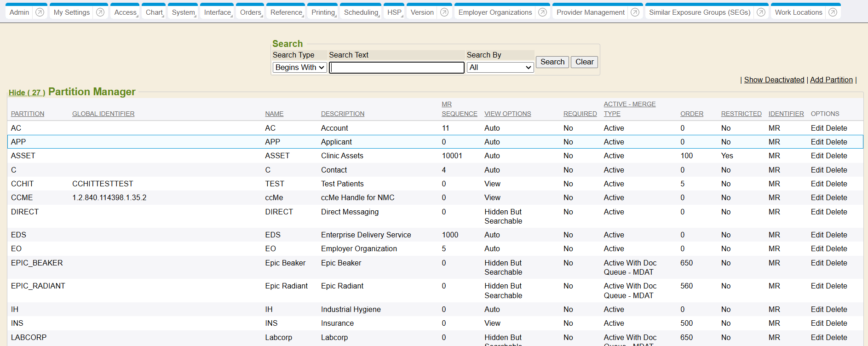
Task: Click the arrow icon beside Admin tab
Action: click(x=40, y=12)
